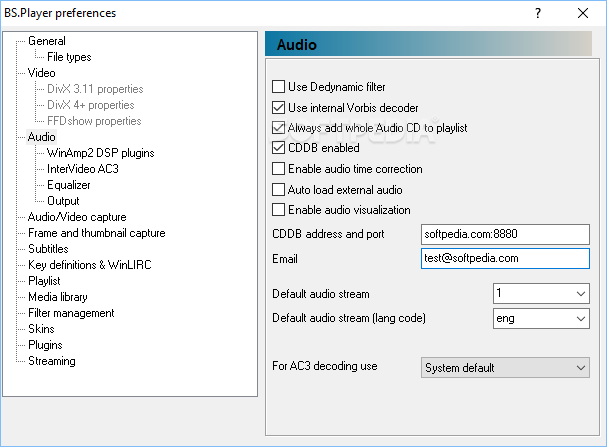Click the CDDB address and port label

pos(328,234)
